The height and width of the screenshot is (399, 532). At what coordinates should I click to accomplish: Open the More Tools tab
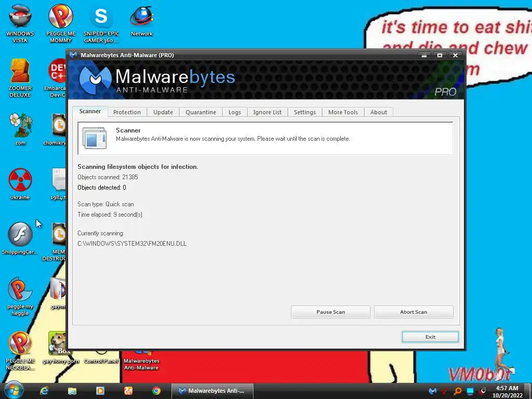343,112
